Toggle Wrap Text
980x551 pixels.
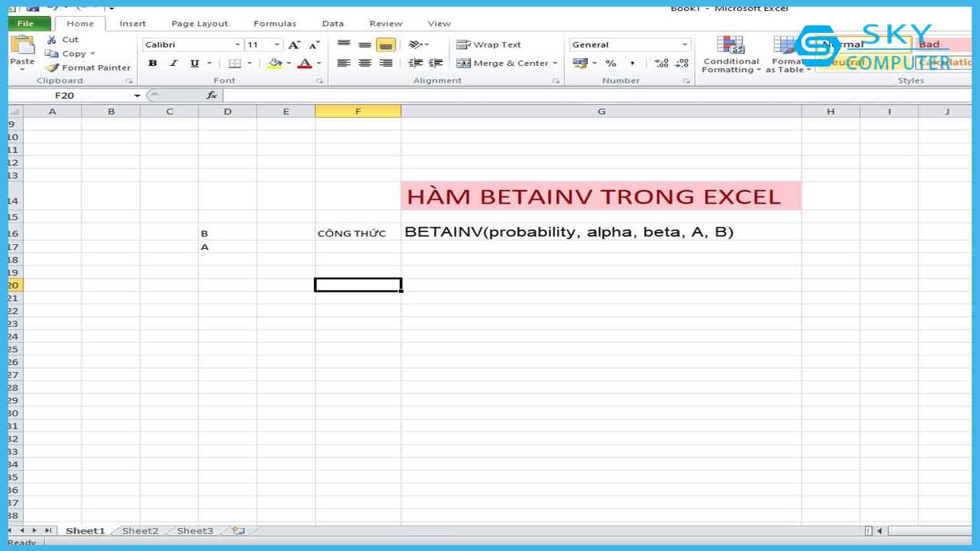click(x=488, y=44)
